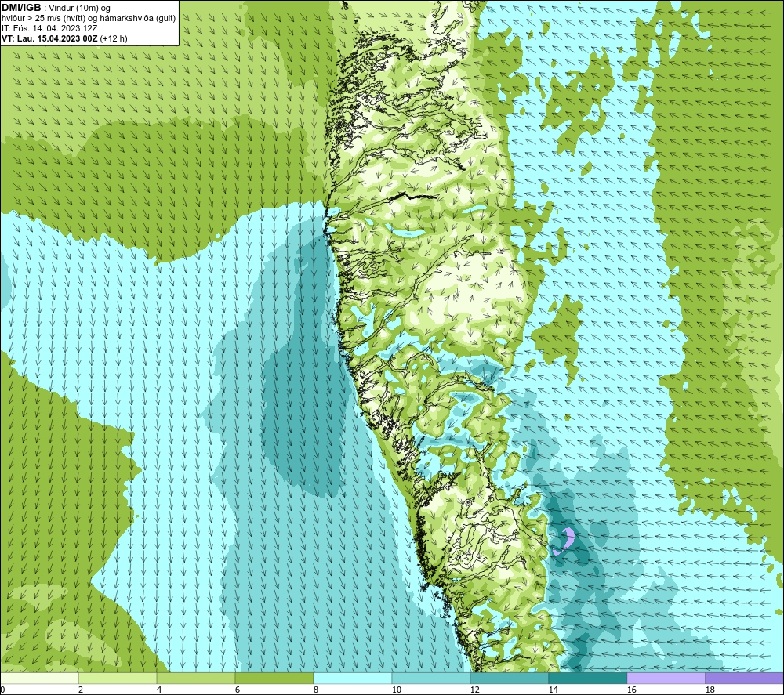
Task: Click the legend label '2'
Action: pyautogui.click(x=81, y=690)
